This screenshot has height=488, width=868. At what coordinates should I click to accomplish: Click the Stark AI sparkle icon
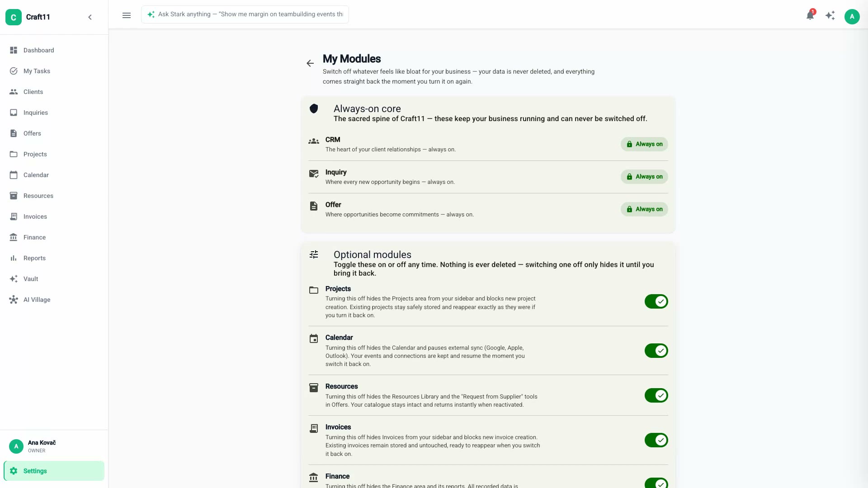[830, 16]
